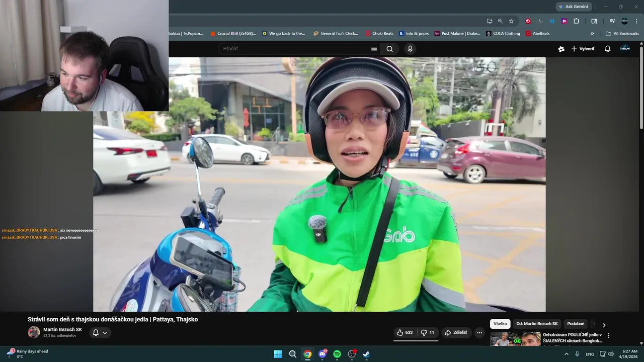Screen dimensions: 644x362
Task: Click the Vytvoriť create button
Action: coord(583,49)
